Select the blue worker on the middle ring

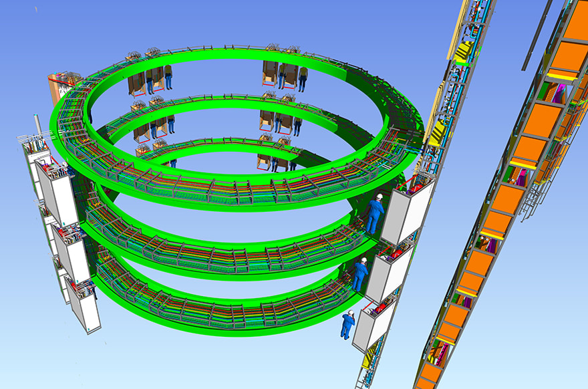tap(360, 275)
